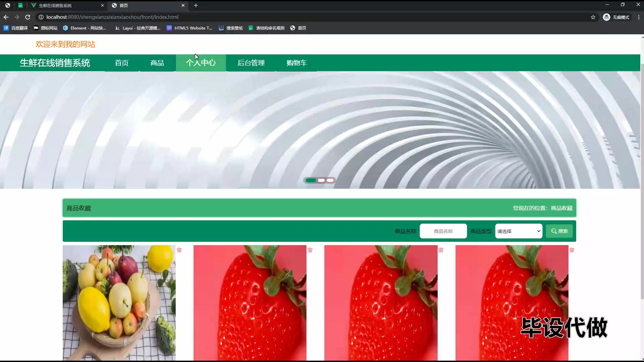Click the 搜索 search button
Viewport: 644px width, 362px height.
tap(559, 231)
